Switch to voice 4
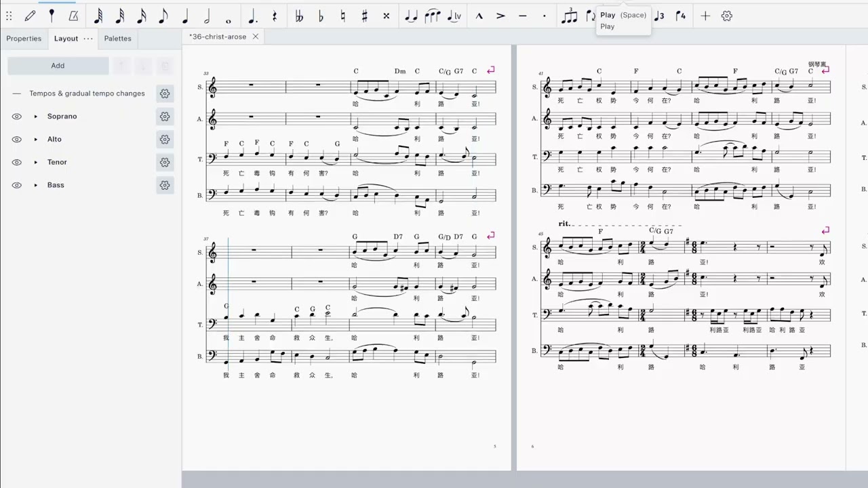The width and height of the screenshot is (868, 488). click(681, 16)
